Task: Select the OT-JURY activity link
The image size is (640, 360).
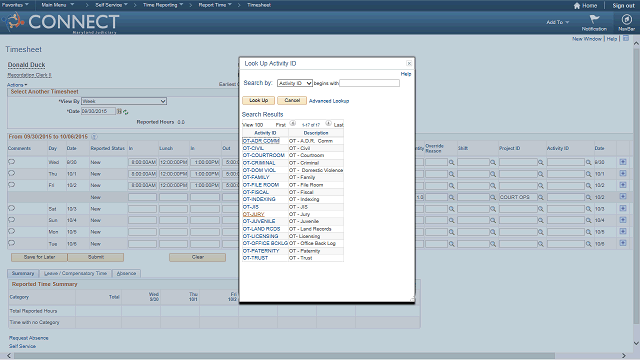Action: coord(253,214)
